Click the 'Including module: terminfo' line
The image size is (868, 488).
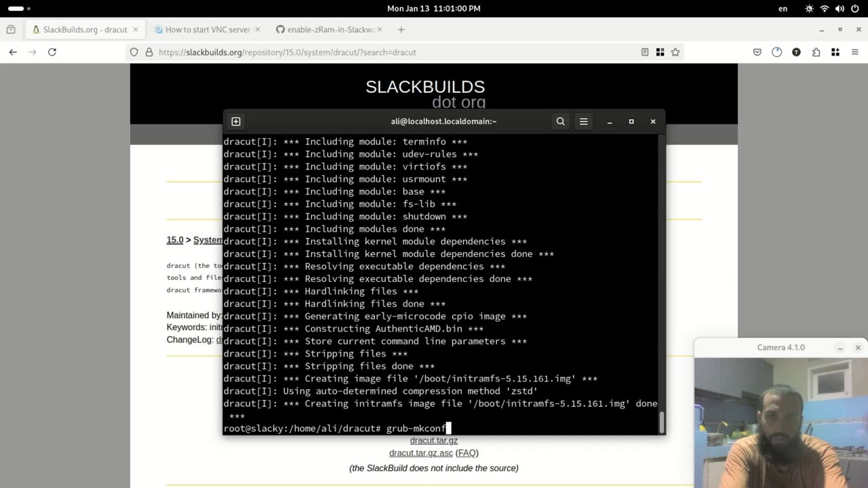345,142
